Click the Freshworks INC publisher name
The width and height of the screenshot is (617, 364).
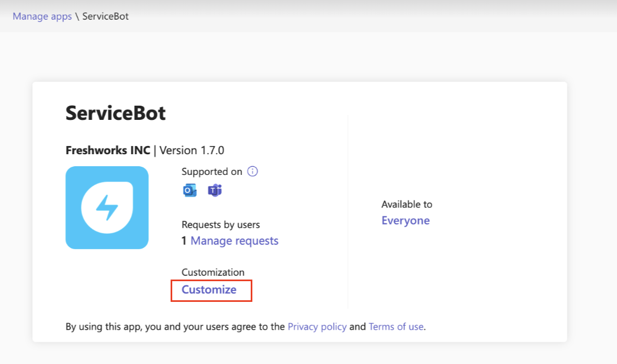pos(108,150)
